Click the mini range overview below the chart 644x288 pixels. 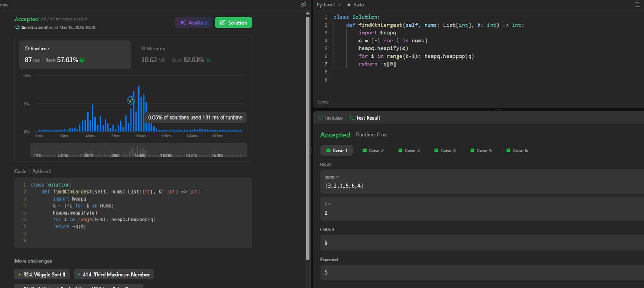(x=138, y=150)
